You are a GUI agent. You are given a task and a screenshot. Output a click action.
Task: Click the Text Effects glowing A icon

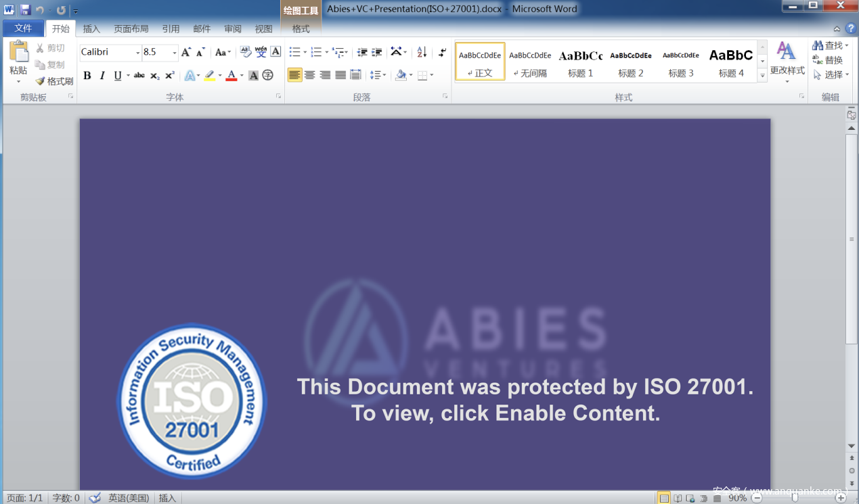[x=190, y=75]
